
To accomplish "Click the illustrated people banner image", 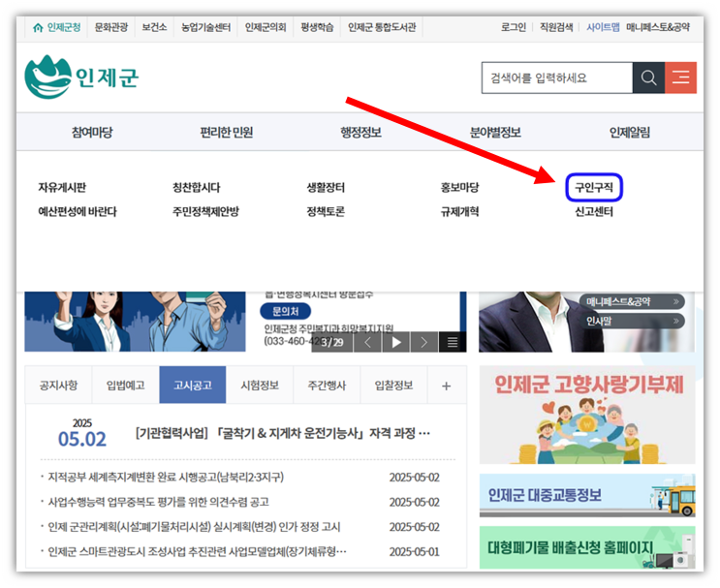I will [135, 322].
